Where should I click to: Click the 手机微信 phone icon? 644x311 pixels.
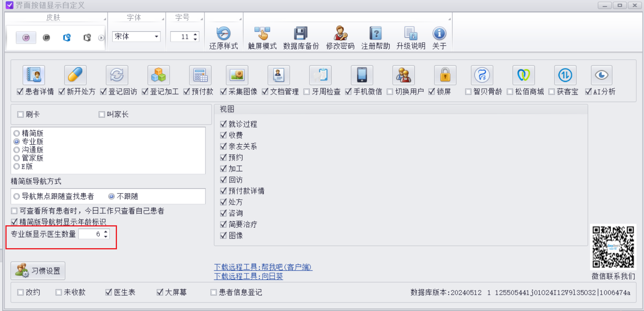click(362, 75)
